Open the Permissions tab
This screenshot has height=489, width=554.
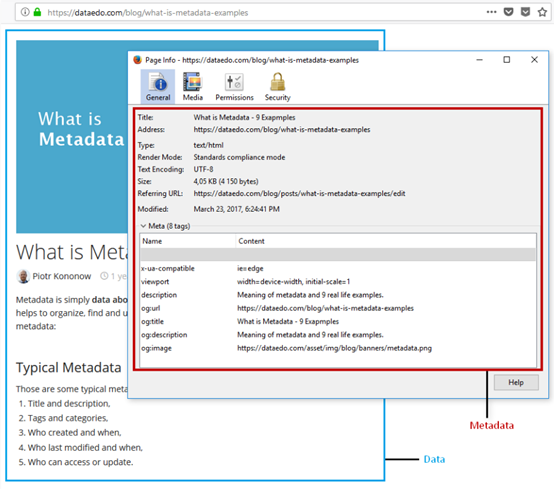(234, 87)
